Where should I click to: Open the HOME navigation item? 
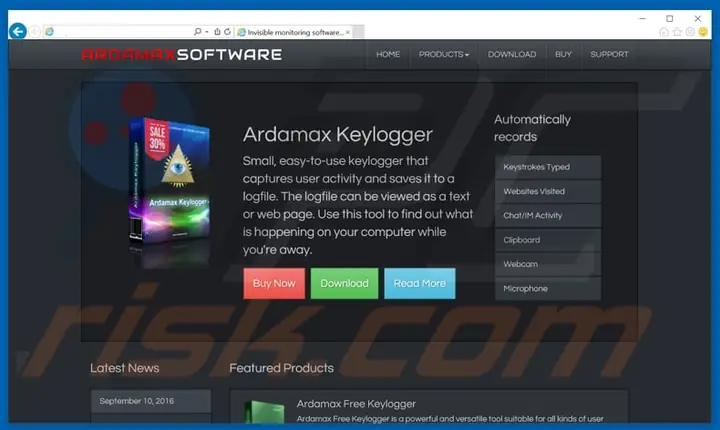(388, 54)
